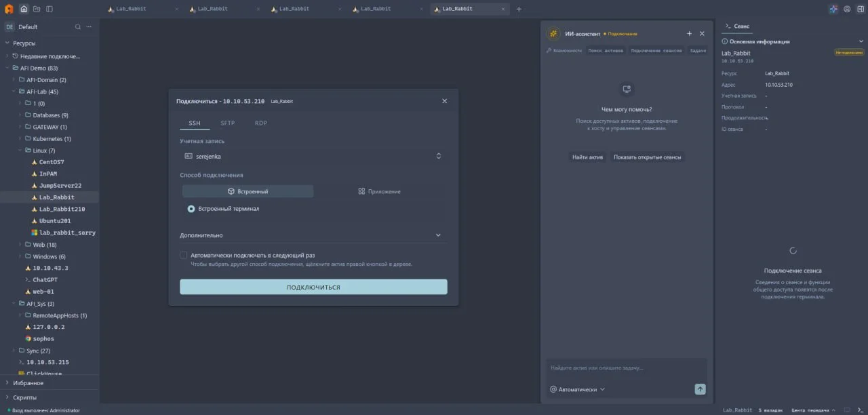
Task: Choose the Встроенный connection method
Action: [x=248, y=191]
